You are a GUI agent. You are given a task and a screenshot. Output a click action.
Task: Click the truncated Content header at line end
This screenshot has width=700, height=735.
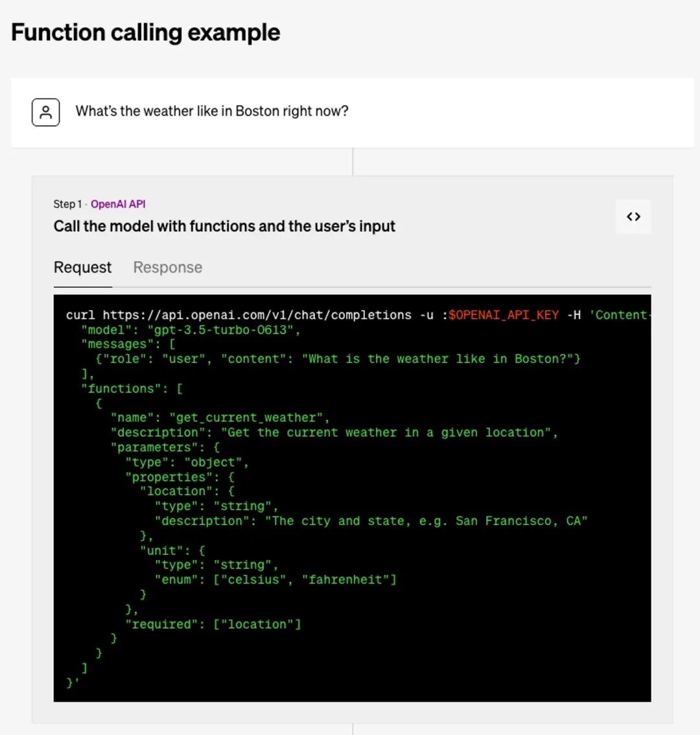point(620,315)
